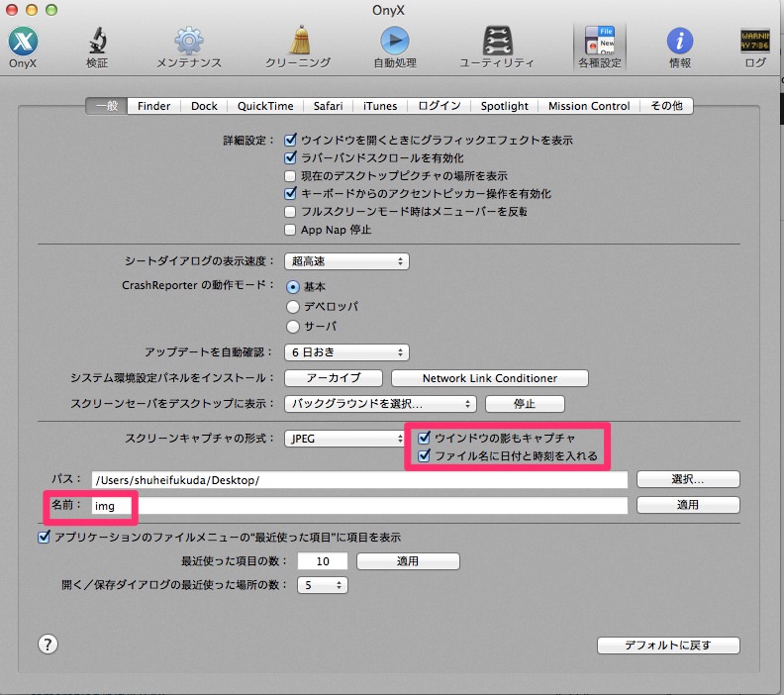
Task: Click 適用 next to the 名前 field
Action: click(x=688, y=505)
